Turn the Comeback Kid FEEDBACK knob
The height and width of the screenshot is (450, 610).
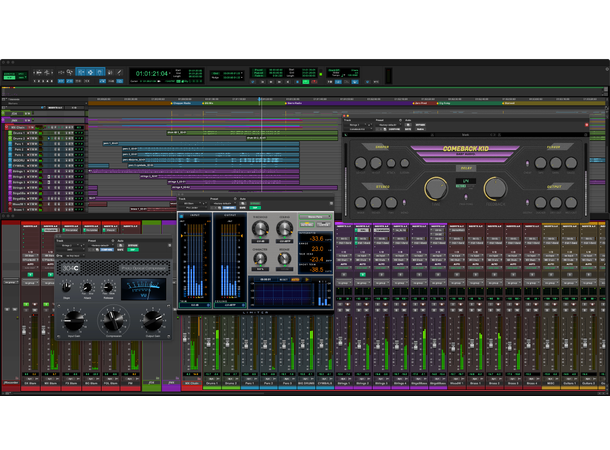tap(495, 189)
